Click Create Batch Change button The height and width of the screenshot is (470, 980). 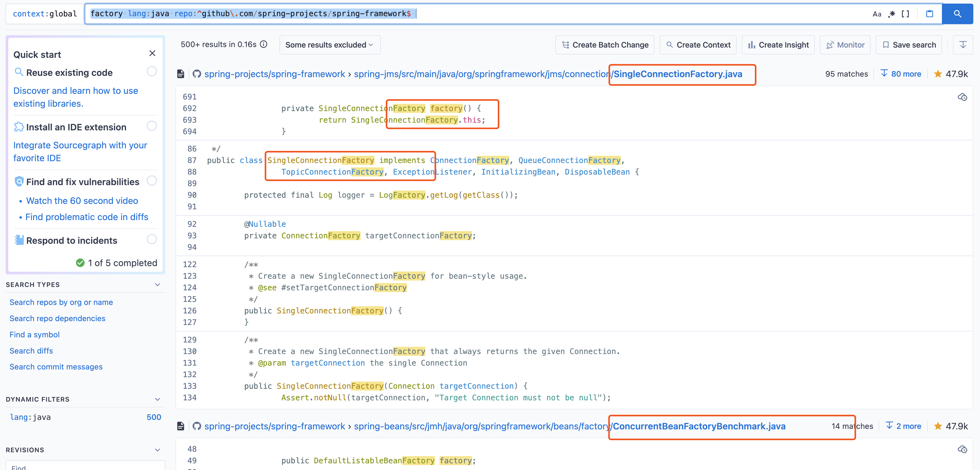(605, 45)
